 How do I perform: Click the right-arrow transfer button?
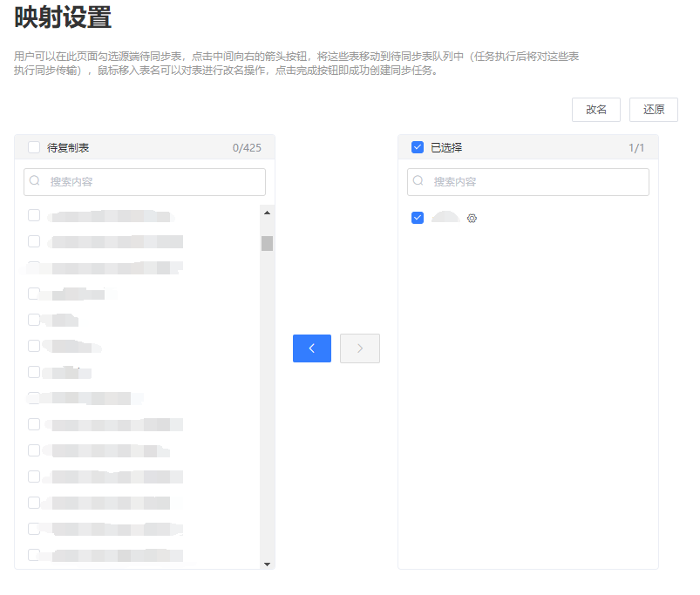pyautogui.click(x=359, y=348)
